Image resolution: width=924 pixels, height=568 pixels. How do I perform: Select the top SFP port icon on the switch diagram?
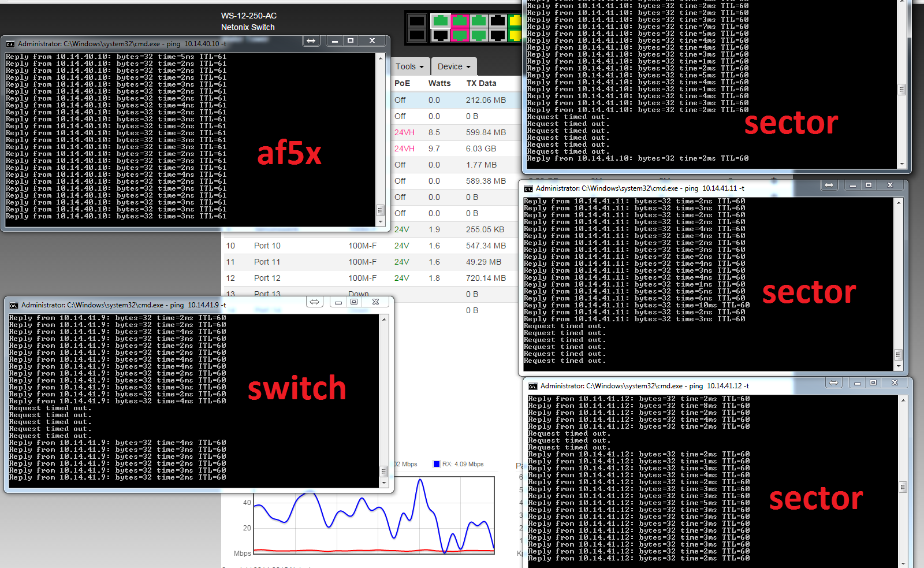click(x=416, y=21)
